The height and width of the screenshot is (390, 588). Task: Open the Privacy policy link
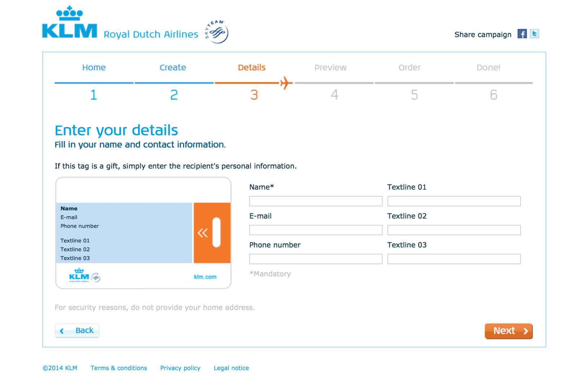coord(180,368)
